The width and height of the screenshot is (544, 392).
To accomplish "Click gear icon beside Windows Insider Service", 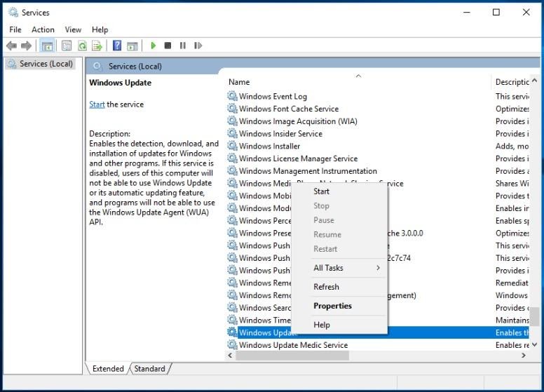I will (x=232, y=133).
